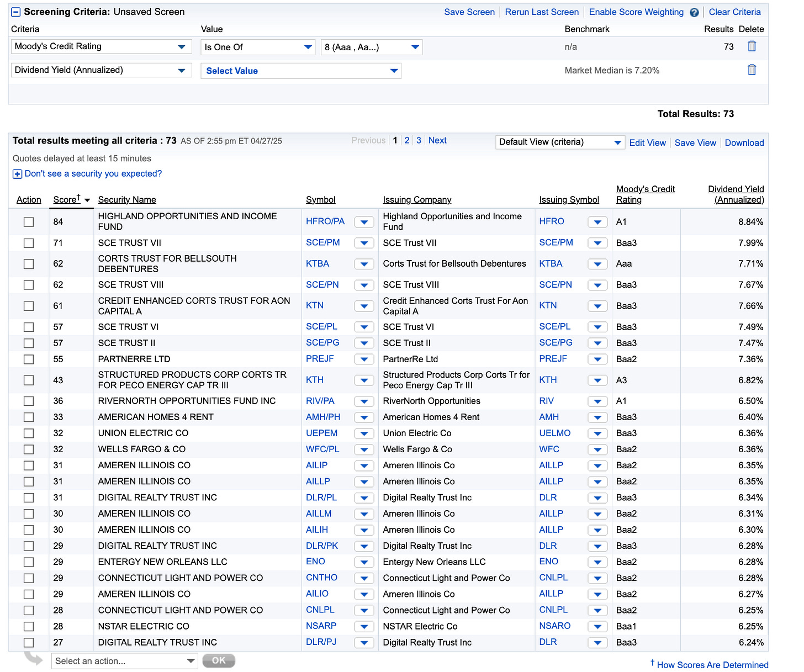Sort by Dividend Yield (Annualized) column
The image size is (804, 672).
(x=736, y=194)
